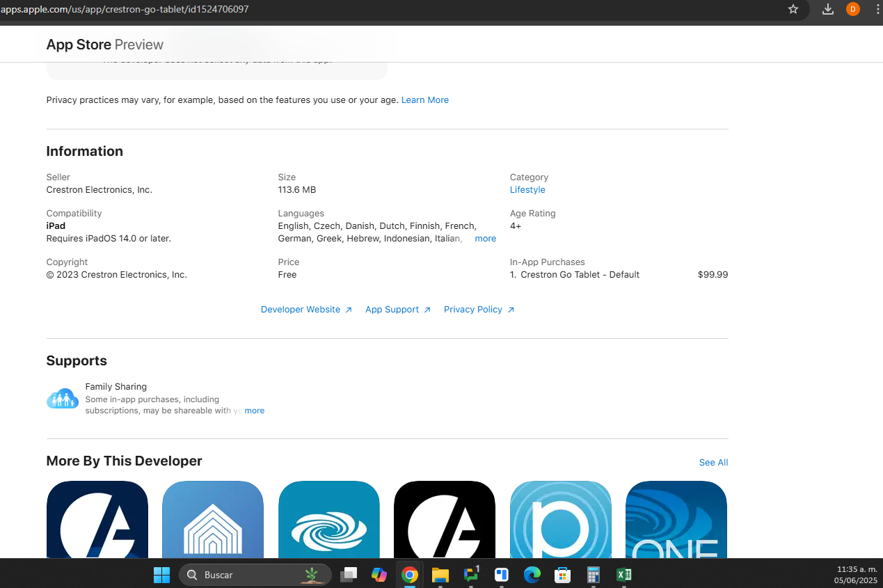Click the address bar URL
The height and width of the screenshot is (588, 883).
tap(125, 9)
